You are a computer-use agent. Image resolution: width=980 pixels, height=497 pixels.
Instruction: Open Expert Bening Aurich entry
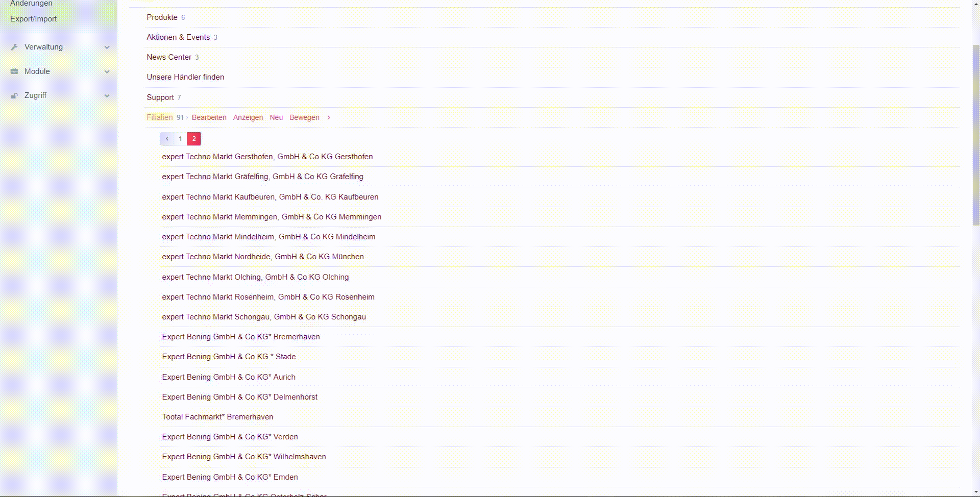click(x=229, y=377)
